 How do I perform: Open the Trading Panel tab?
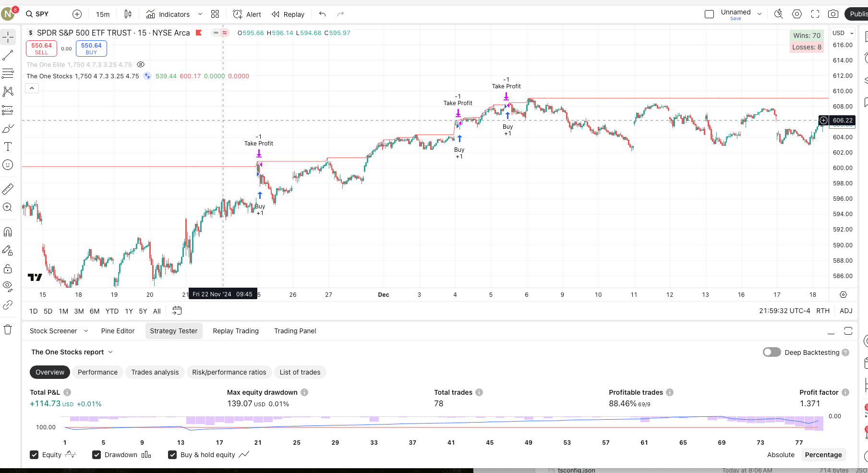[295, 331]
